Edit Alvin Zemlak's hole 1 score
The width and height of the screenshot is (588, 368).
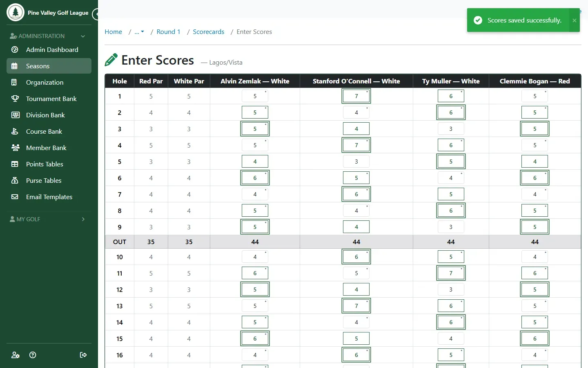pyautogui.click(x=255, y=96)
